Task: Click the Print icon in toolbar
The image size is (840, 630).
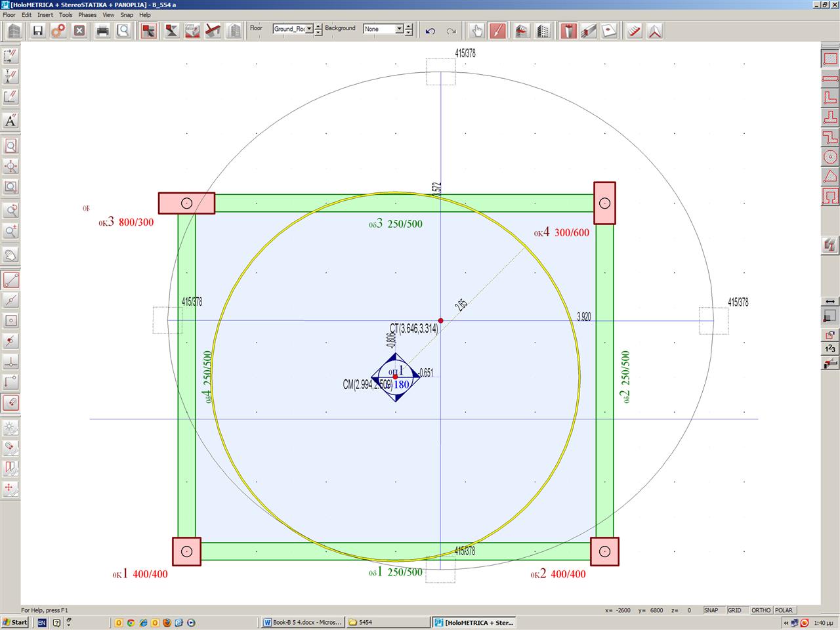Action: tap(102, 31)
